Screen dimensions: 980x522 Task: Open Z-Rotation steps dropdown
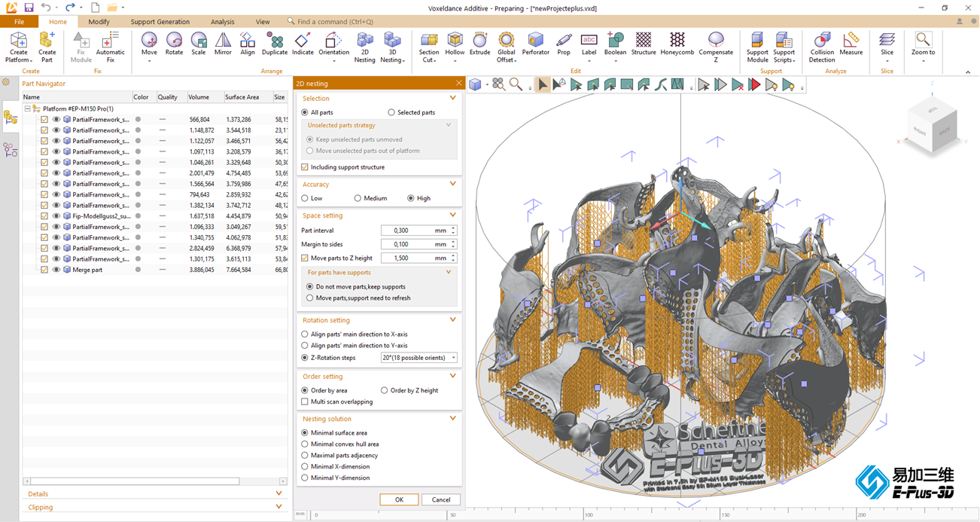419,358
